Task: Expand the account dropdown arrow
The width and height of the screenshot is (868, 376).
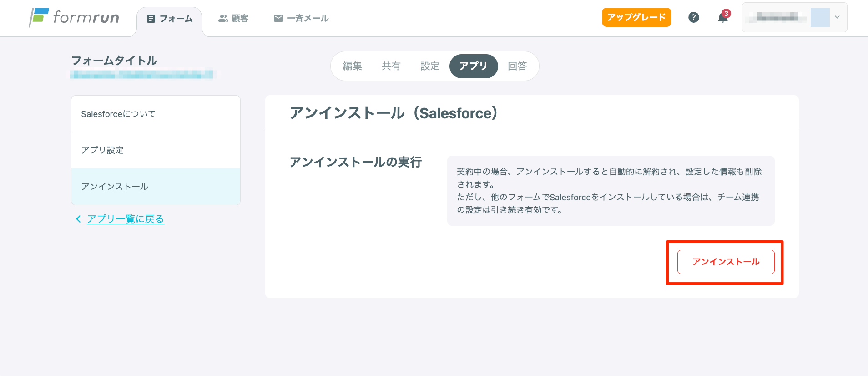Action: (837, 17)
